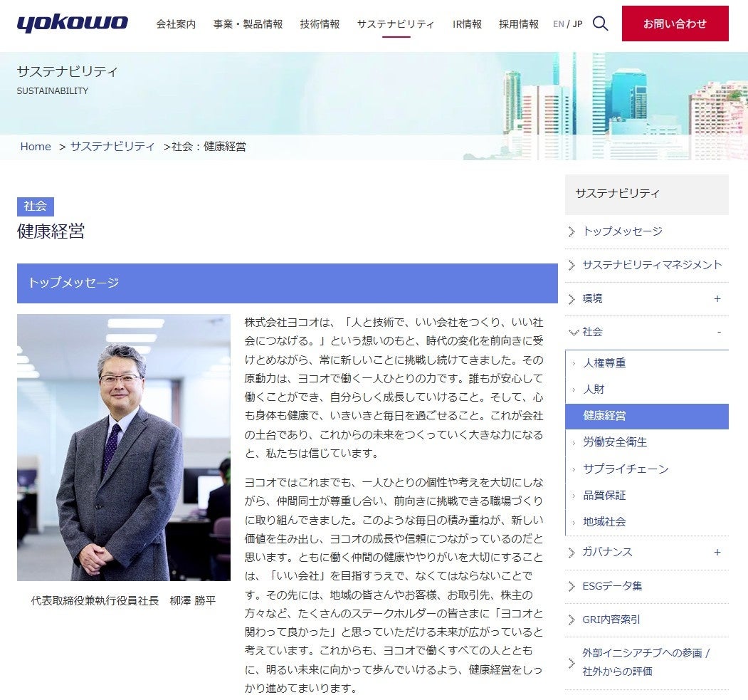
Task: Click down chevron beside 社会
Action: (x=574, y=333)
